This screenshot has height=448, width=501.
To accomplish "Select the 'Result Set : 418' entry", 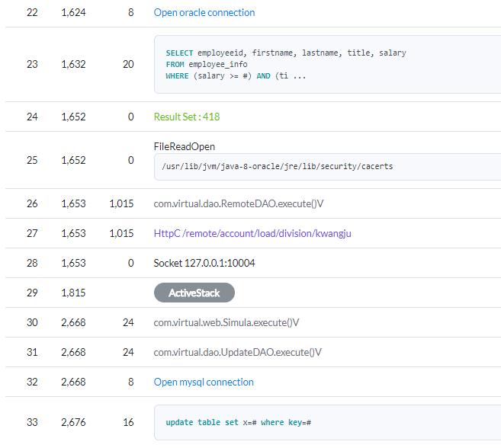I will (187, 117).
